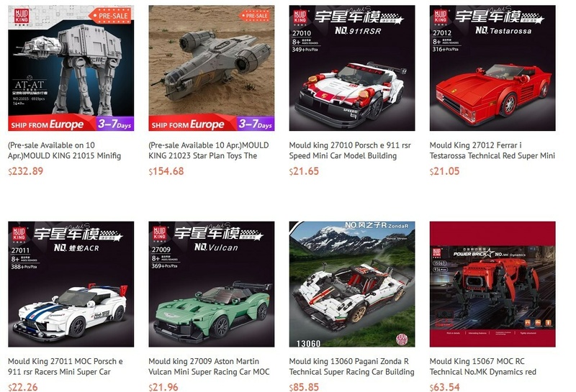Viewport: 576px width, 392px height.
Task: Open the AT-AT 21015 product image
Action: (x=71, y=68)
